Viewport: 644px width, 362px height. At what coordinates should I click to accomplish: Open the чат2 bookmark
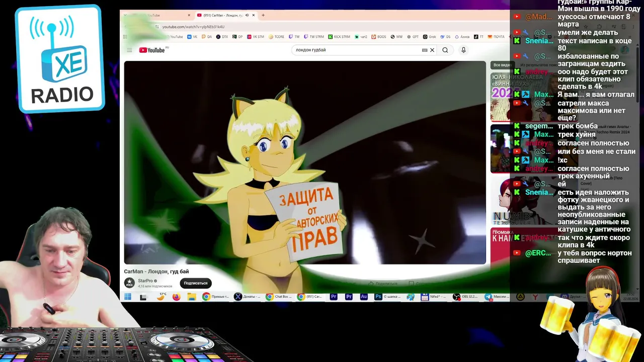361,37
